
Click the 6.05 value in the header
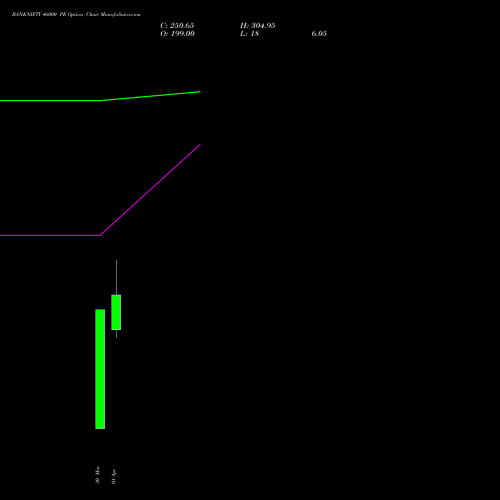(x=319, y=34)
